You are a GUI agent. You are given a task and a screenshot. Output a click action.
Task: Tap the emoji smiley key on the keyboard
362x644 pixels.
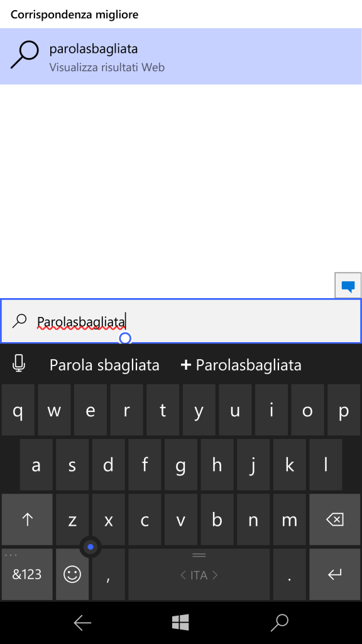click(x=72, y=574)
